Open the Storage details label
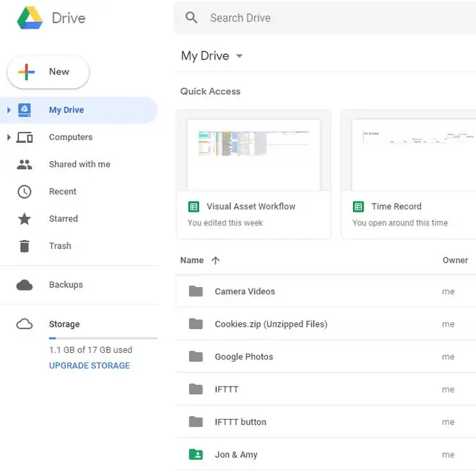The width and height of the screenshot is (476, 476). [x=64, y=324]
